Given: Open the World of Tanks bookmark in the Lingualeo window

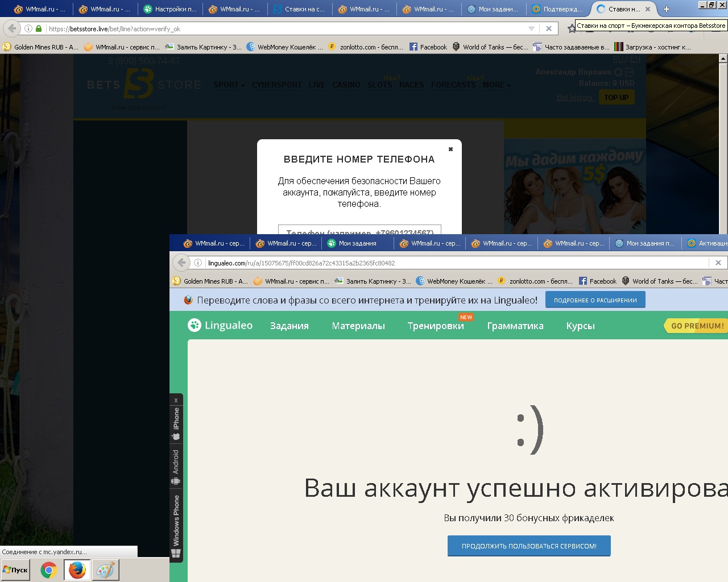Looking at the screenshot, I should tap(660, 281).
